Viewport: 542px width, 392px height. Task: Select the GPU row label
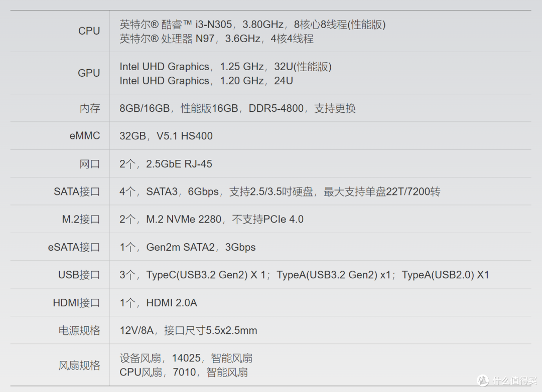(89, 73)
